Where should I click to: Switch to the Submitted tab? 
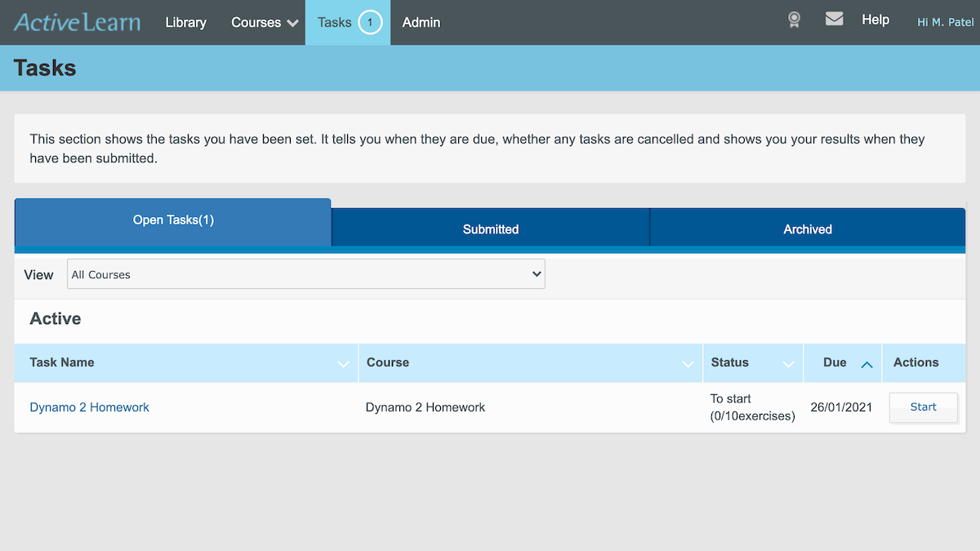490,229
